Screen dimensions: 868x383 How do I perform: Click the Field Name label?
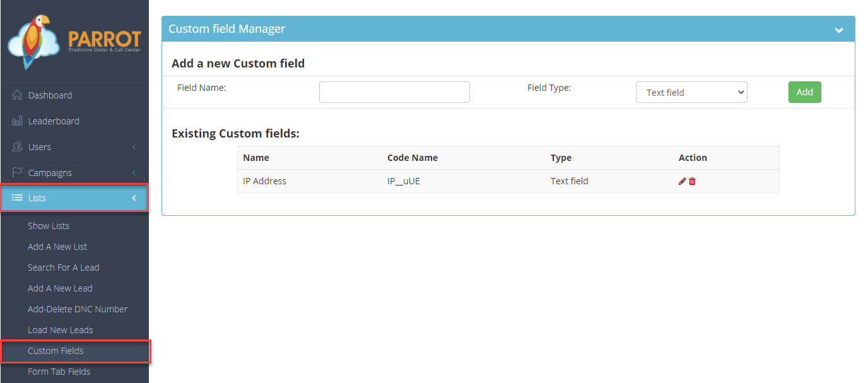click(x=202, y=88)
